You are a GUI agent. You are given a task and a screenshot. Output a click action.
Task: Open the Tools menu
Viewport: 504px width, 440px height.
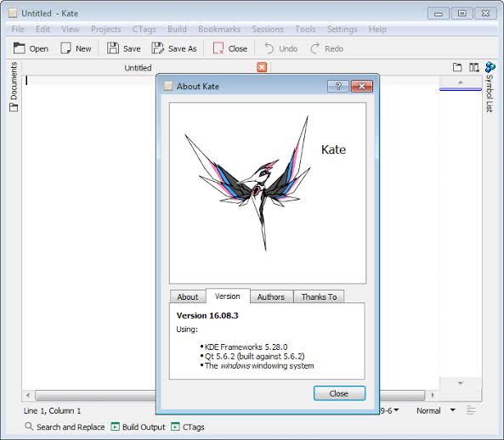(x=305, y=29)
